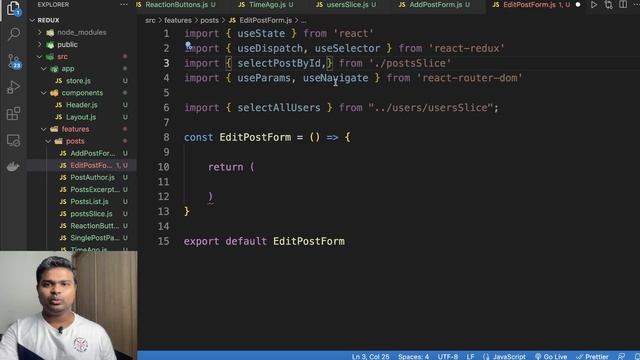This screenshot has width=640, height=360.
Task: Open Layout.js in the explorer
Action: tap(81, 117)
